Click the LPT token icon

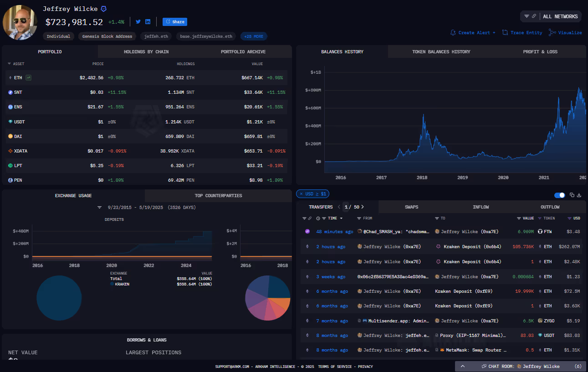coord(10,165)
